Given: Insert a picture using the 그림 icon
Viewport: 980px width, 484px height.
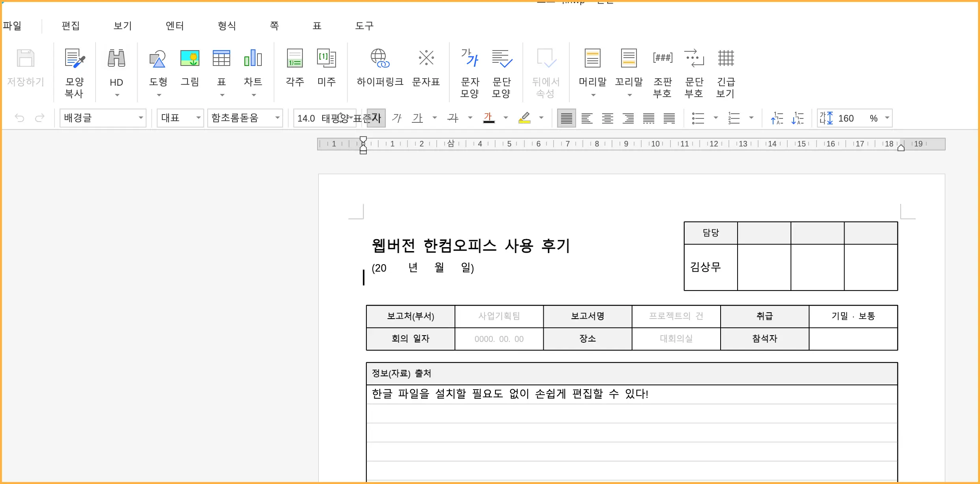Looking at the screenshot, I should 190,71.
